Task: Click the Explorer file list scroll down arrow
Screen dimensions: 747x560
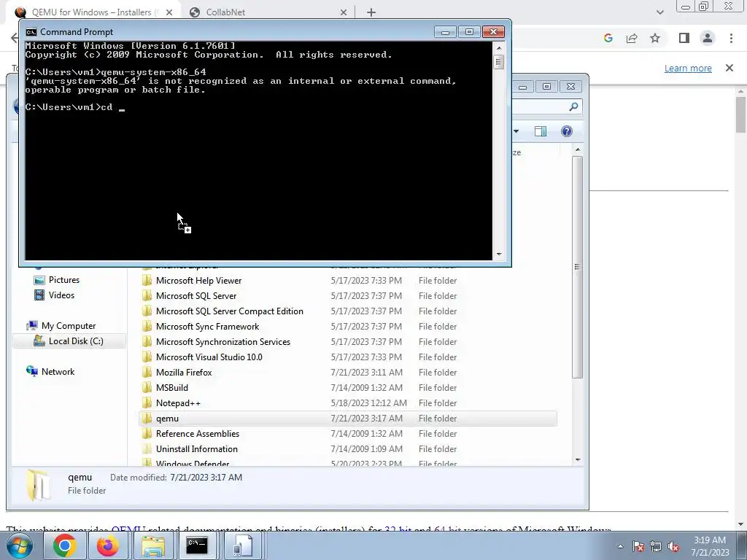Action: [578, 459]
